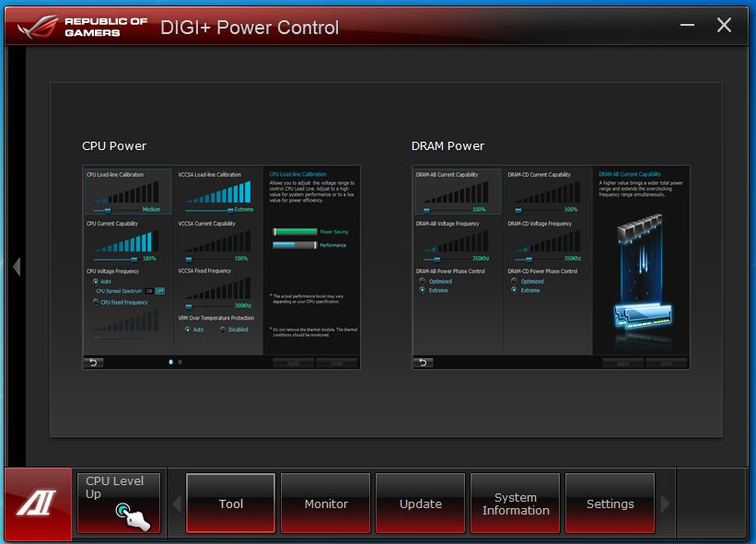756x544 pixels.
Task: Click the VCCSA Load-line Calibration bar graph
Action: (x=219, y=192)
